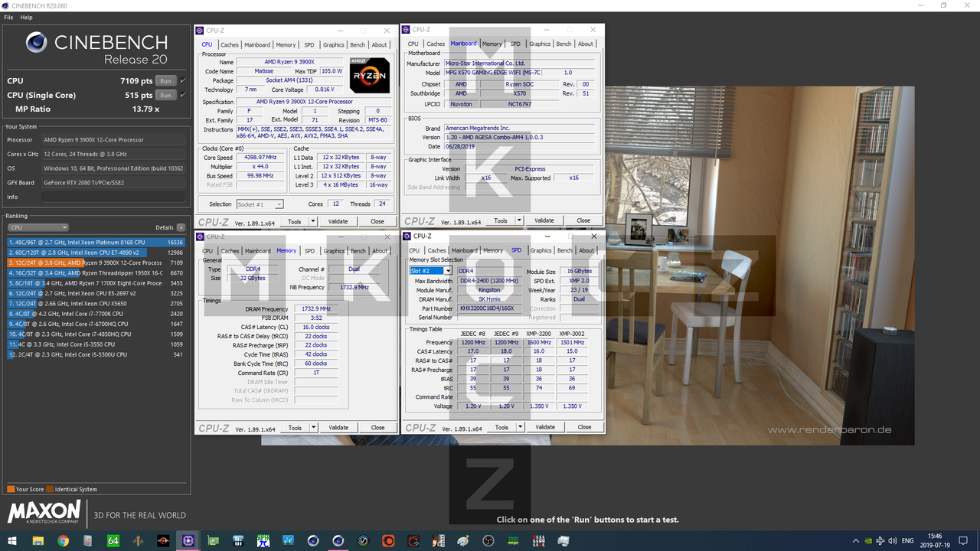Image resolution: width=980 pixels, height=551 pixels.
Task: Toggle the CPU (Single Core) test checkmark
Action: tap(182, 95)
